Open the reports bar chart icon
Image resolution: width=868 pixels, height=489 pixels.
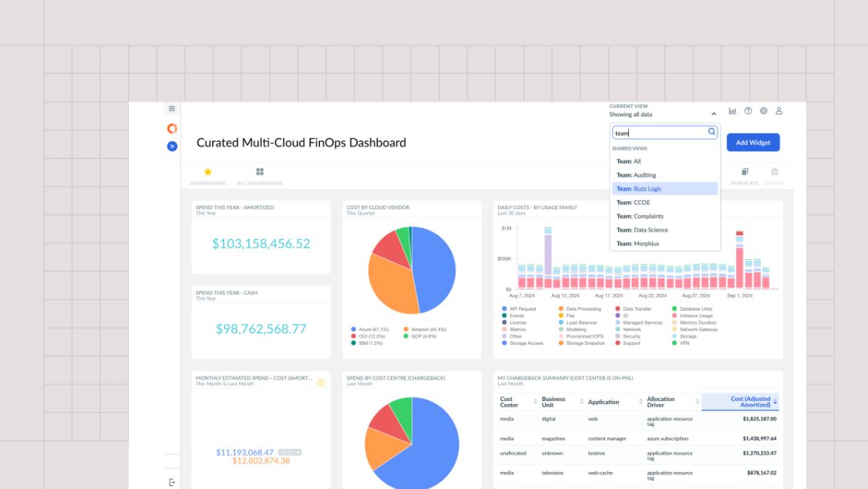tap(732, 111)
